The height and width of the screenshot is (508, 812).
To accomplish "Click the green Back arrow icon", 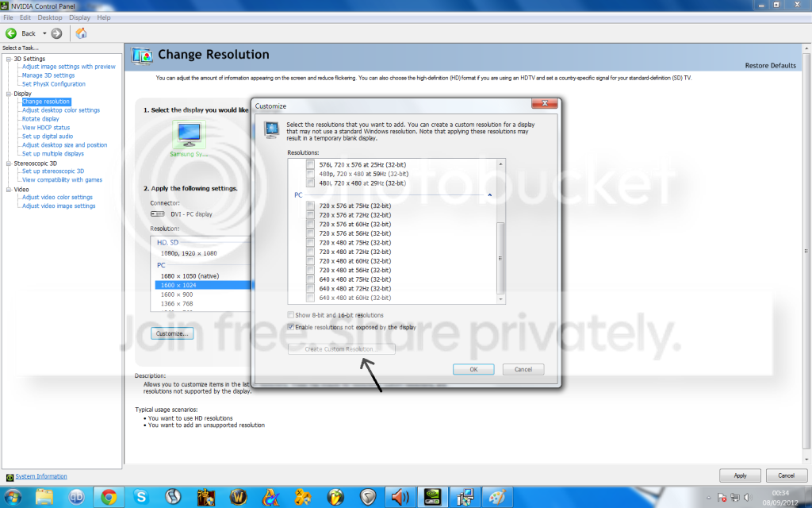I will 11,33.
